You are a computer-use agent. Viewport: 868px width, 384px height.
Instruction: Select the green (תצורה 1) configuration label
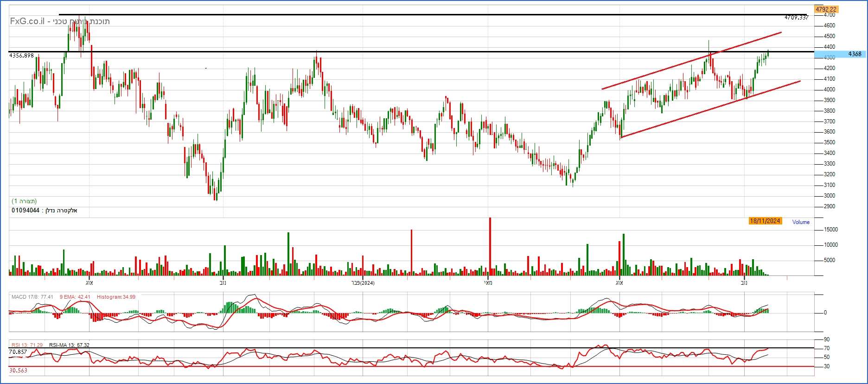point(24,201)
